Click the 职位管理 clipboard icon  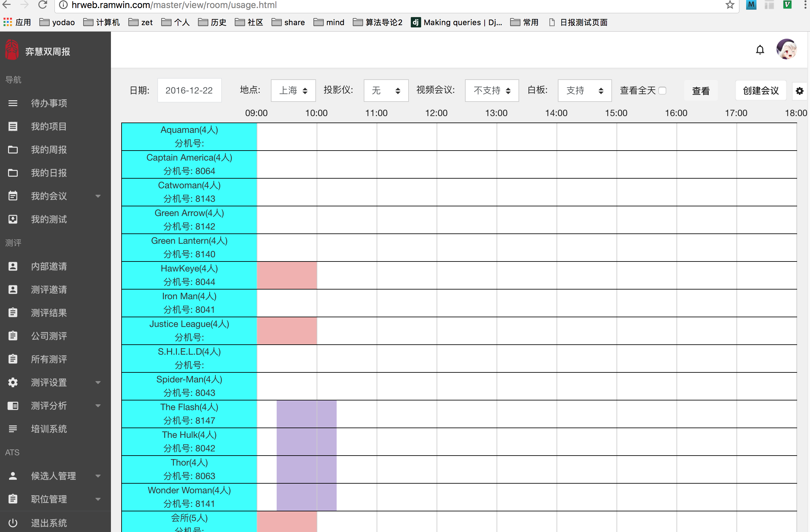click(x=13, y=499)
